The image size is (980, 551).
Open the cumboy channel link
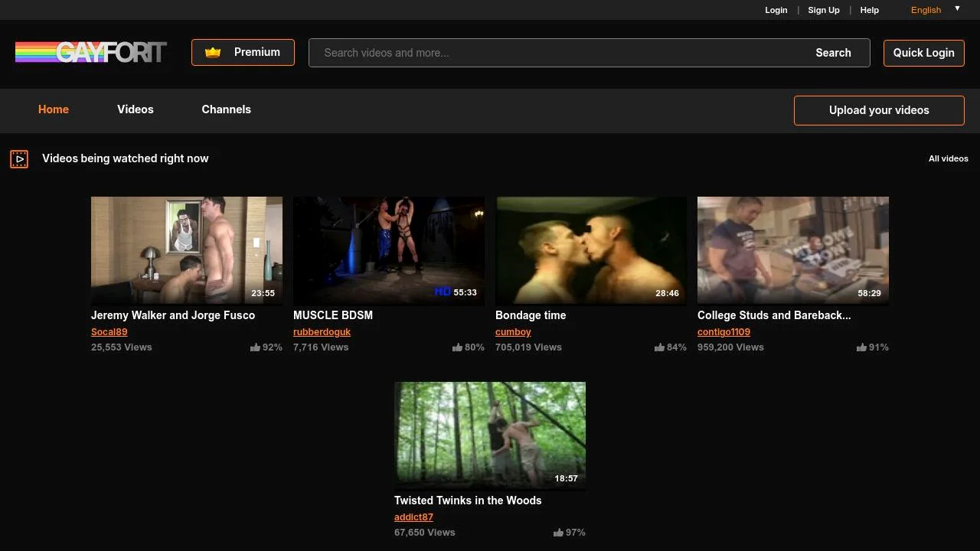click(513, 331)
